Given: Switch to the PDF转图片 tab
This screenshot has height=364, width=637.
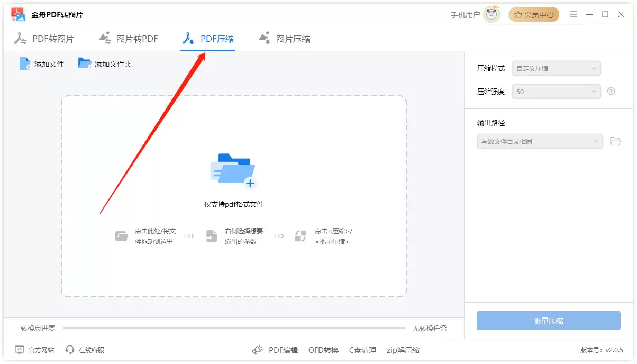Looking at the screenshot, I should pyautogui.click(x=44, y=39).
